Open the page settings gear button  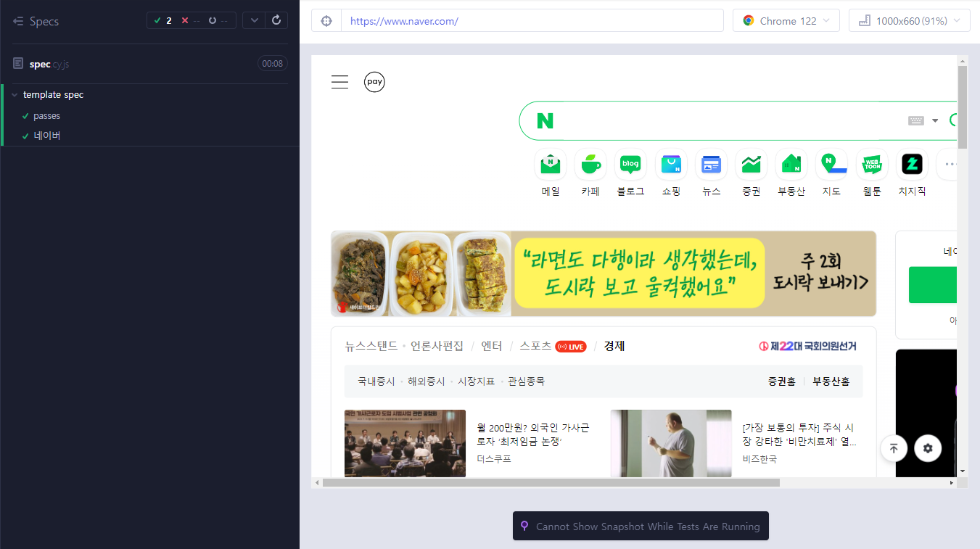[928, 448]
